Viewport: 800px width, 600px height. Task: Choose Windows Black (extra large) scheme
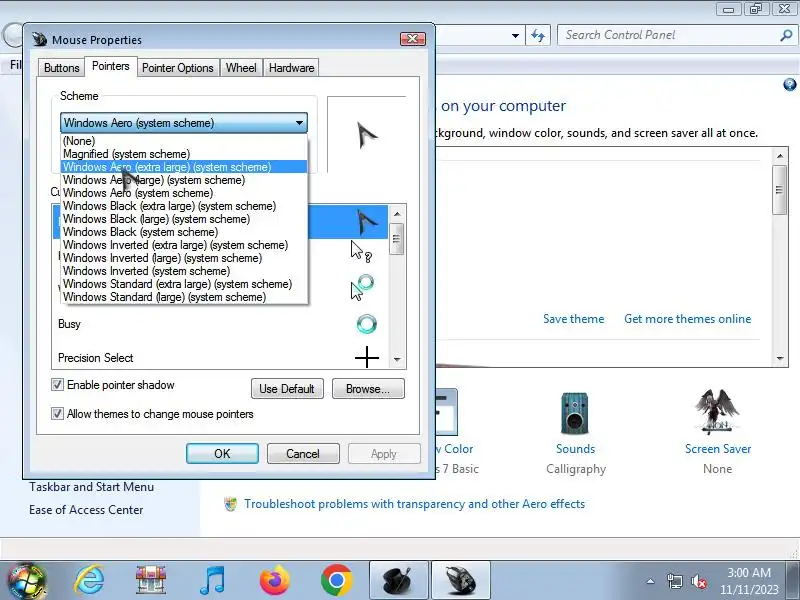click(184, 206)
